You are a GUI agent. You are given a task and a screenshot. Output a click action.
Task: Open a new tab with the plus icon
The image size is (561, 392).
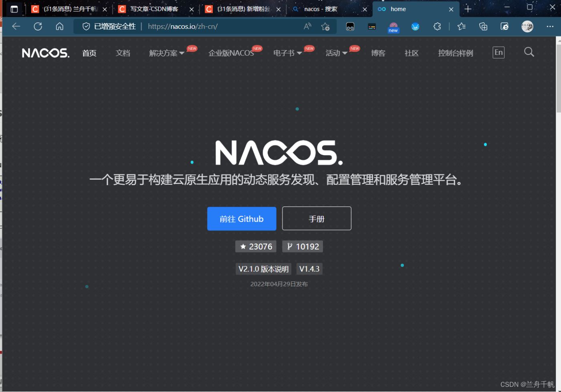coord(468,9)
